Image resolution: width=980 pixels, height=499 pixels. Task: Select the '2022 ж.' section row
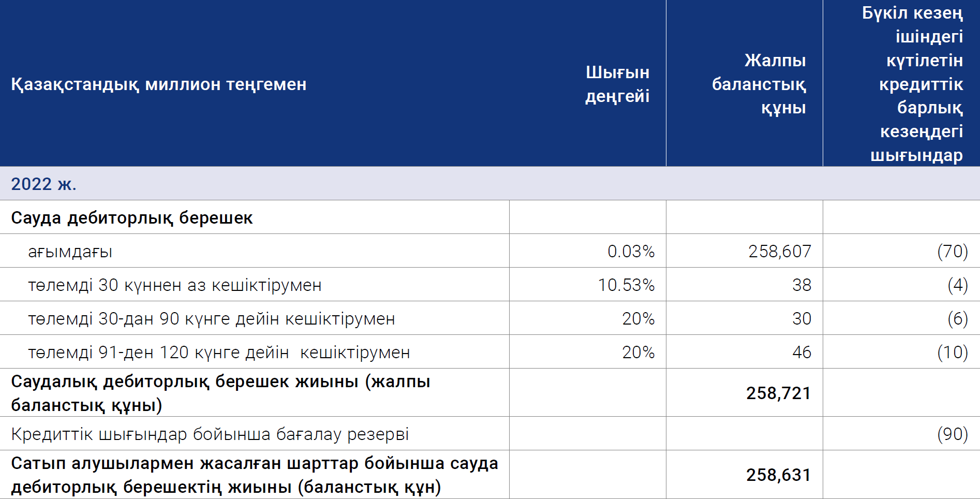(490, 184)
